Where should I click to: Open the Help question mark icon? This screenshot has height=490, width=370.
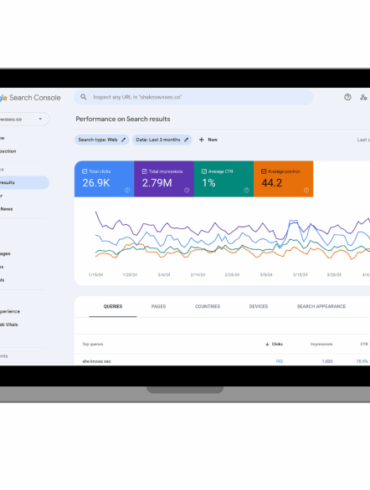[347, 97]
